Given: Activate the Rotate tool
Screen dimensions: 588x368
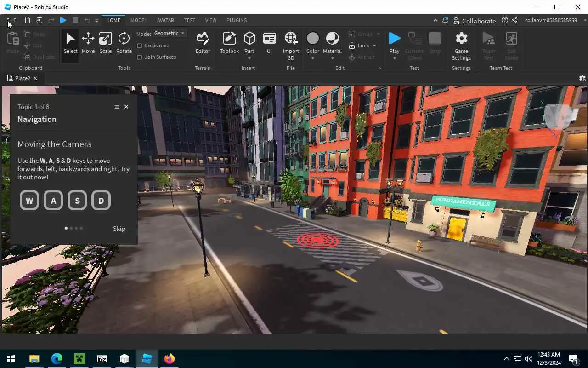Looking at the screenshot, I should pos(124,43).
